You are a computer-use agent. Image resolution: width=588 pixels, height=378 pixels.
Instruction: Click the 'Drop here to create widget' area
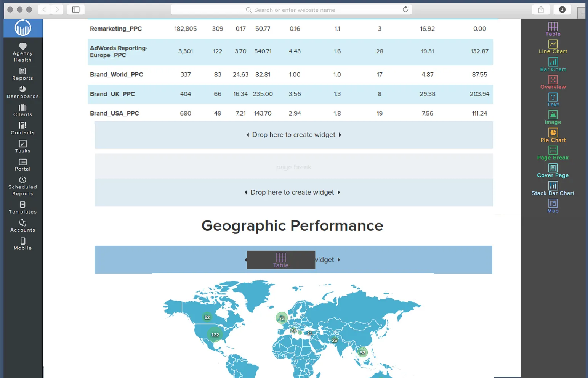293,135
